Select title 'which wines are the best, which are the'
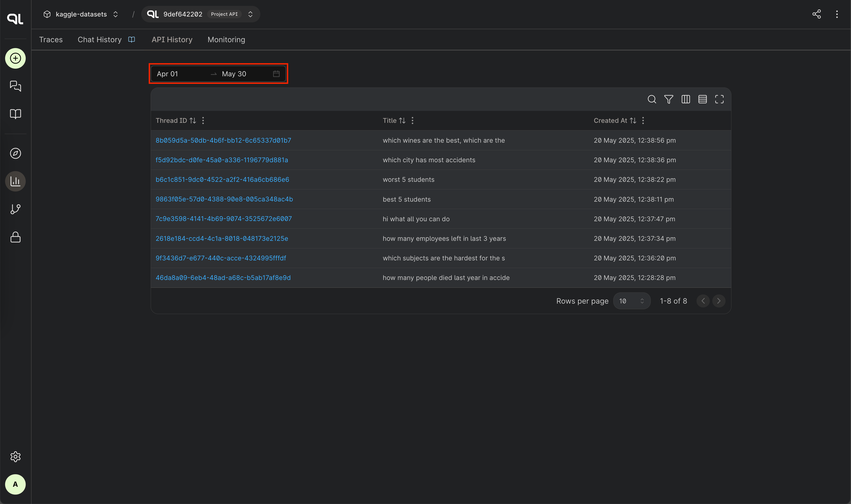The height and width of the screenshot is (504, 851). point(444,140)
